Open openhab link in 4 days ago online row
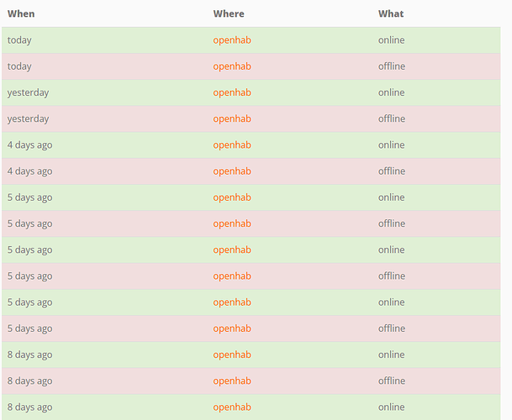The height and width of the screenshot is (420, 512). tap(232, 145)
